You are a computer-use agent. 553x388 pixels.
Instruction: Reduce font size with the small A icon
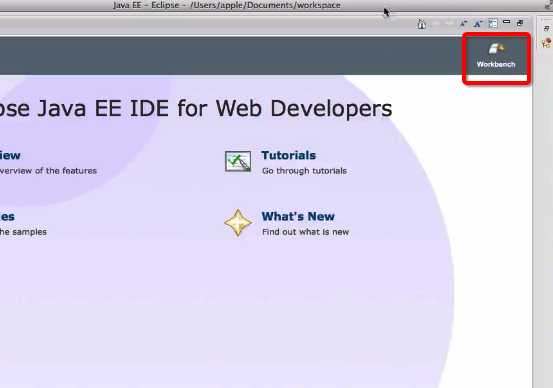click(x=463, y=24)
